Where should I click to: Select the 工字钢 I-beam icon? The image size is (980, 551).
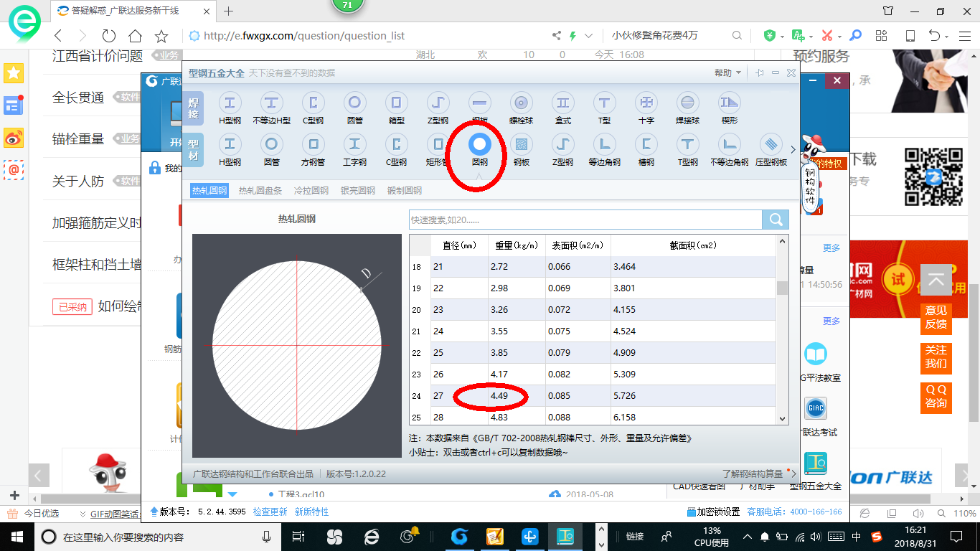tap(354, 150)
